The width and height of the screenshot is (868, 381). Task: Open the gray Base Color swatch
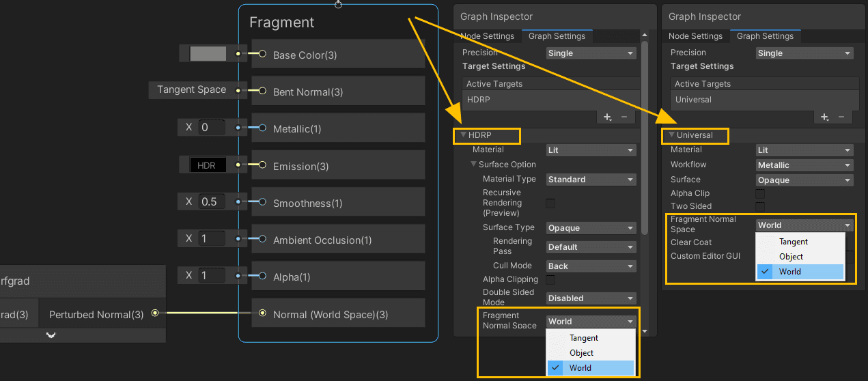click(208, 54)
